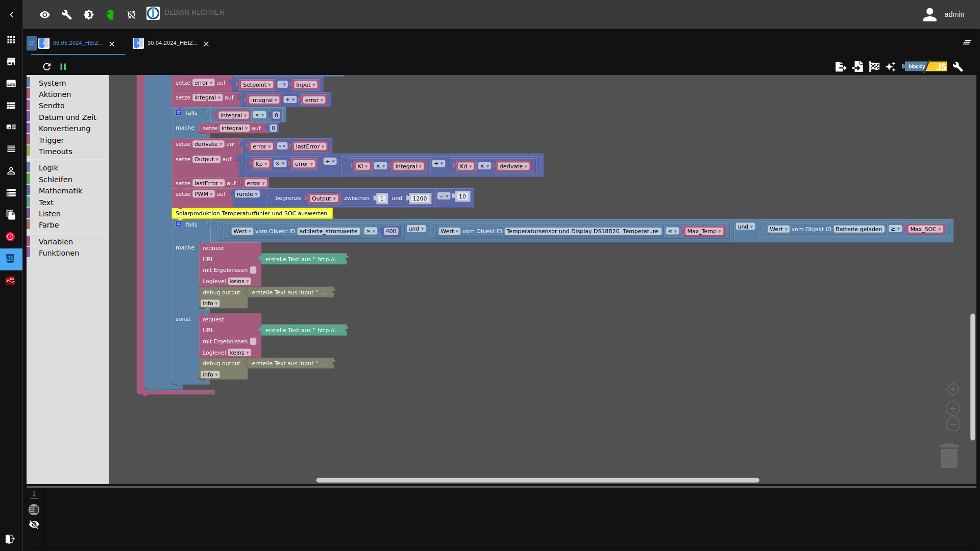980x551 pixels.
Task: Pause the running script
Action: tap(63, 67)
